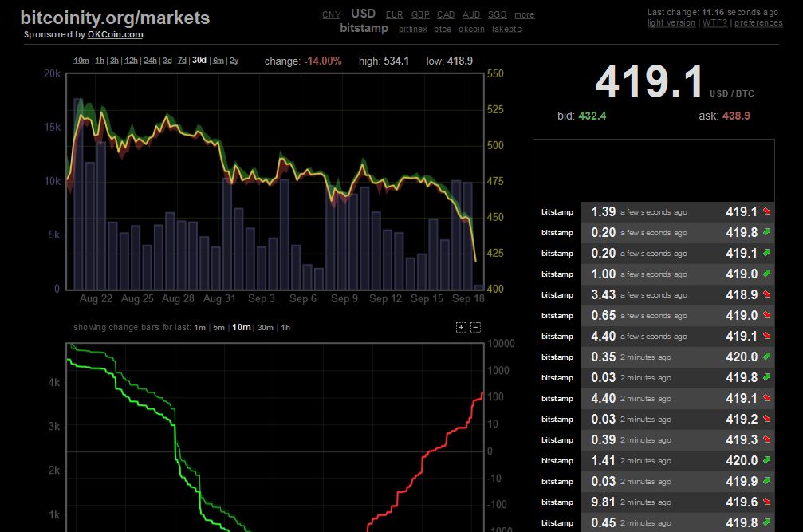Click the minus zoom icon above depth chart
Viewport: 803px width, 532px height.
tap(475, 327)
